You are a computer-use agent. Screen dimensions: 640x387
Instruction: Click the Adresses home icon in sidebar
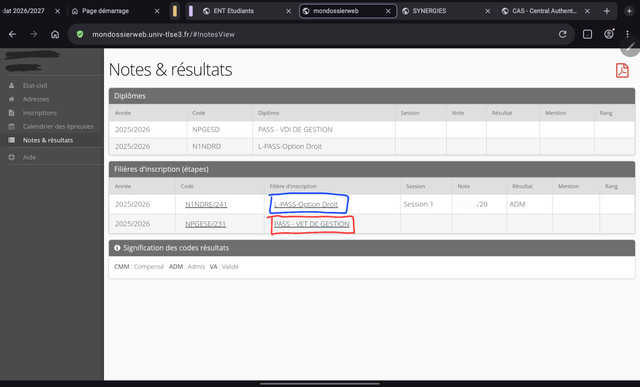(x=11, y=99)
